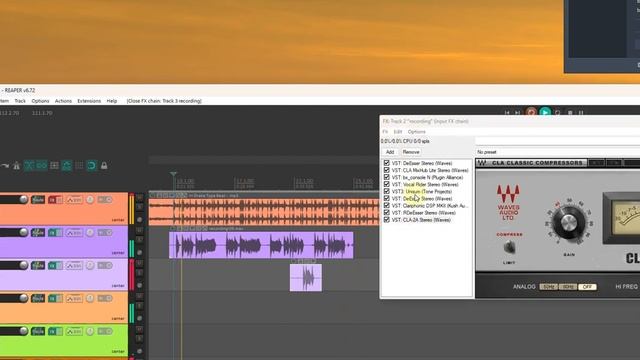Click the phase circle button on the green track
This screenshot has width=640, height=360.
point(90,331)
